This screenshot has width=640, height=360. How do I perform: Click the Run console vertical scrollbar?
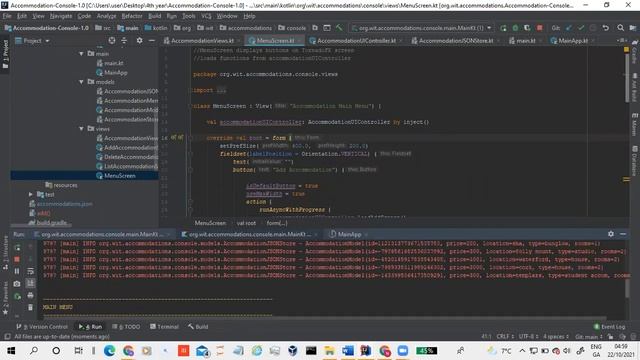pos(627,288)
